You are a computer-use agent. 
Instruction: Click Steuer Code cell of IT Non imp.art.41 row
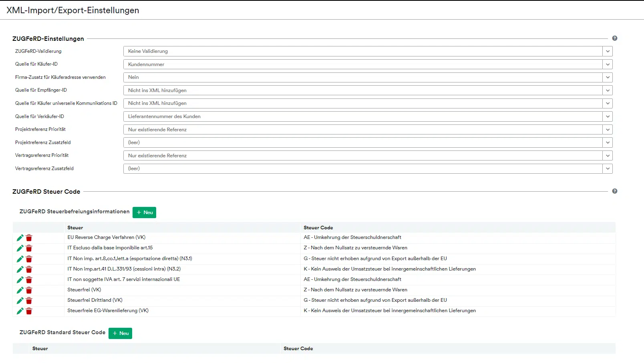[458, 269]
